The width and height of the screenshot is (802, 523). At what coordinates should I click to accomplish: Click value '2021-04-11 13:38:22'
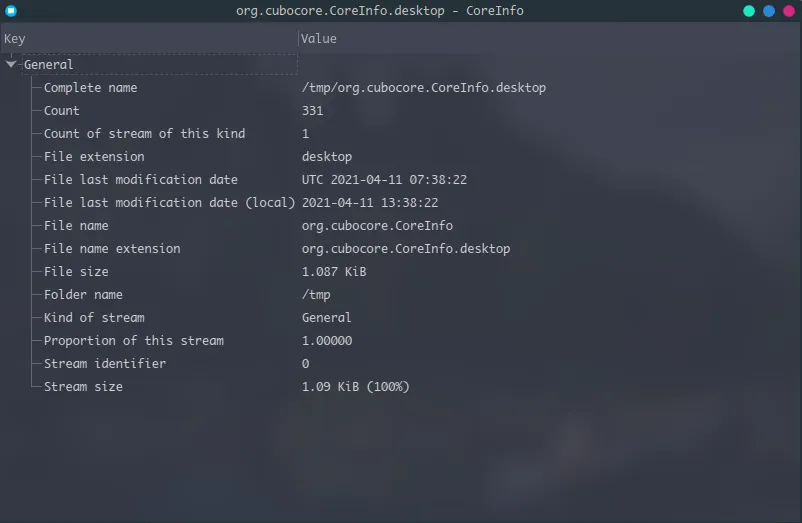tap(370, 202)
